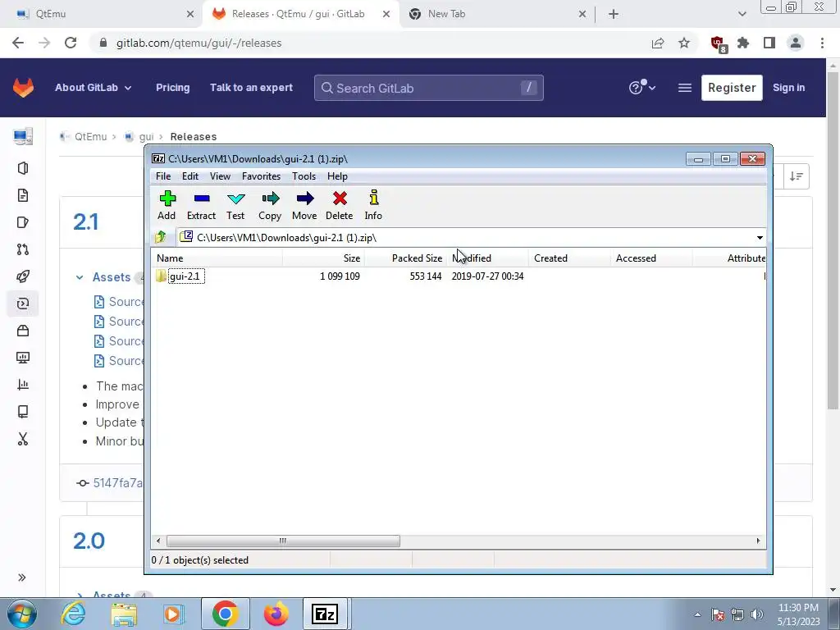
Task: Sort by the Accessed column header
Action: point(651,258)
